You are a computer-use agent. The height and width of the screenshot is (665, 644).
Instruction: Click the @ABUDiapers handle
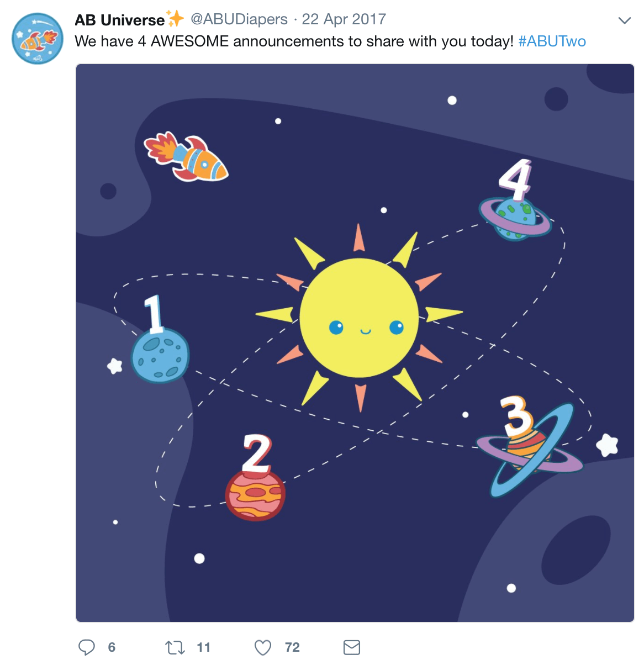click(239, 19)
